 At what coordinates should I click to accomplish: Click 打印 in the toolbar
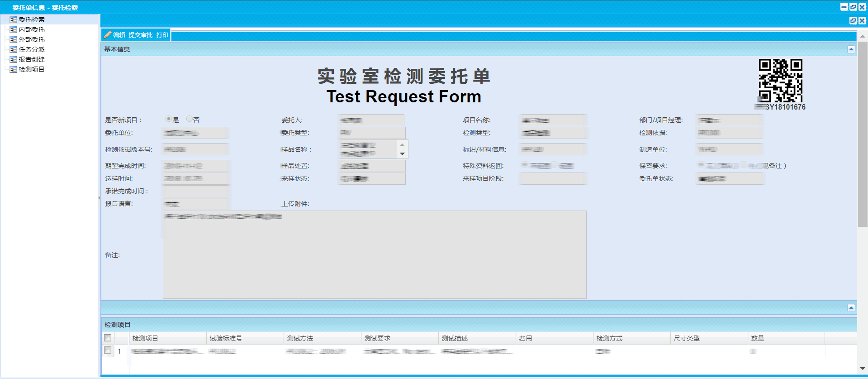[162, 35]
